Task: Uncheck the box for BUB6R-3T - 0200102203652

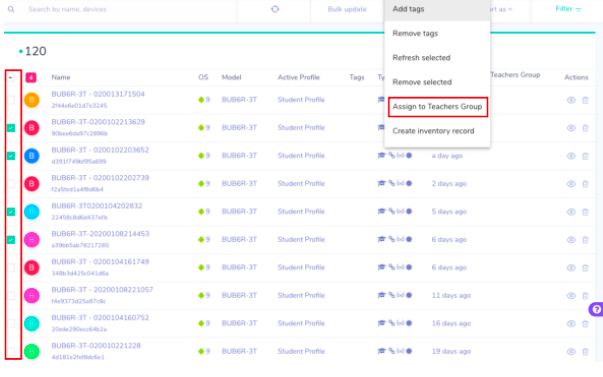Action: coord(11,156)
